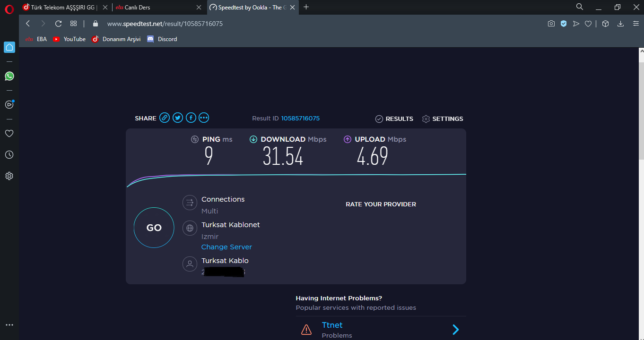Share result via Twitter icon
The width and height of the screenshot is (644, 340).
tap(178, 118)
